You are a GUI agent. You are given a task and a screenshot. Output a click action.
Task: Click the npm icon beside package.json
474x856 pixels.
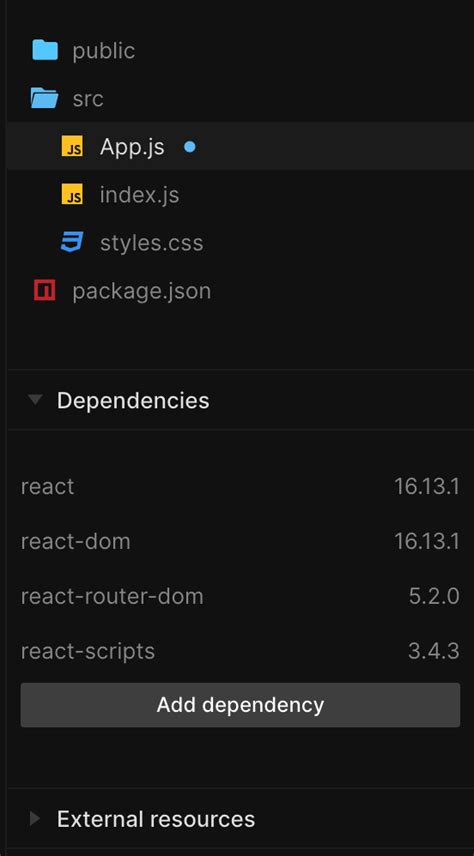tap(45, 290)
